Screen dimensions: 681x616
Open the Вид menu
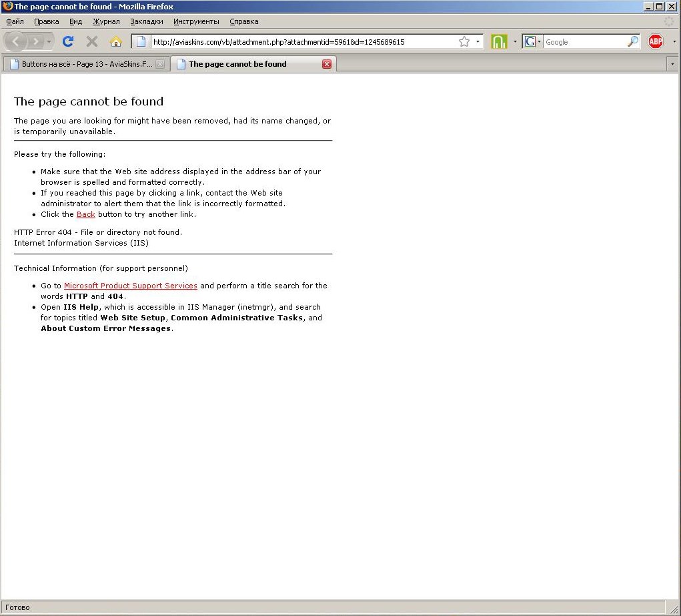point(75,21)
